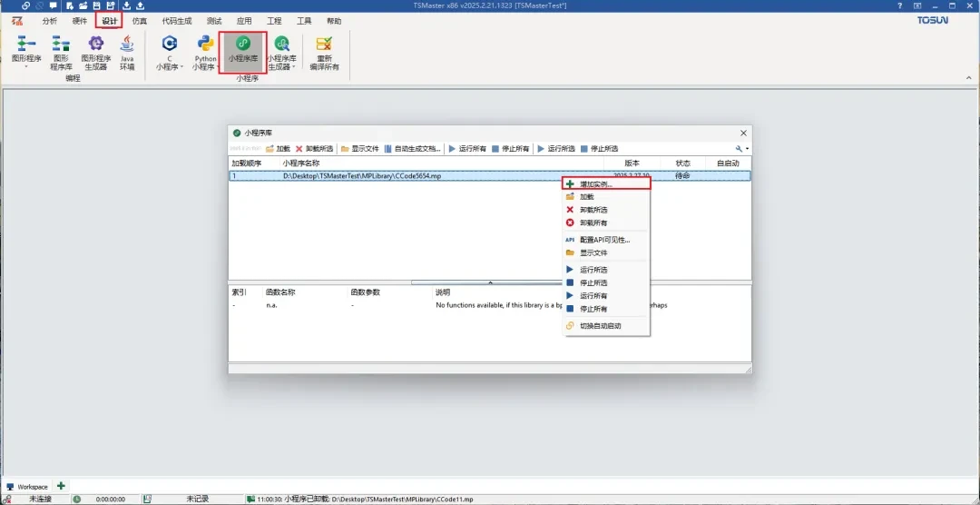The height and width of the screenshot is (505, 980).
Task: Click 卸载所选 red X toolbar button
Action: pos(314,149)
